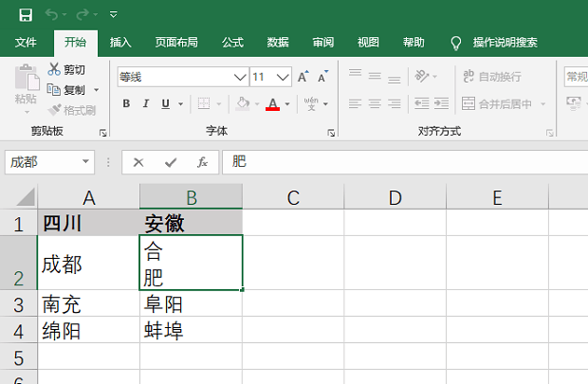The width and height of the screenshot is (588, 384).
Task: Expand the font color dropdown arrow
Action: 287,104
